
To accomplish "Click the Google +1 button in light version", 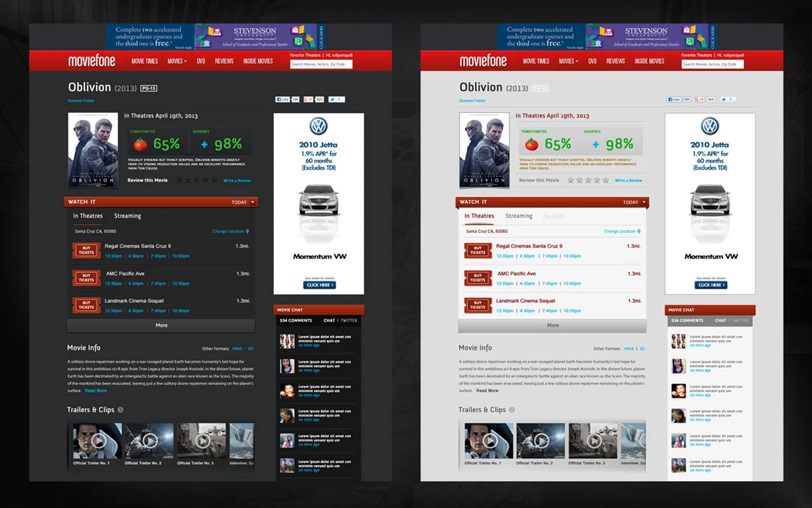I will pos(700,100).
